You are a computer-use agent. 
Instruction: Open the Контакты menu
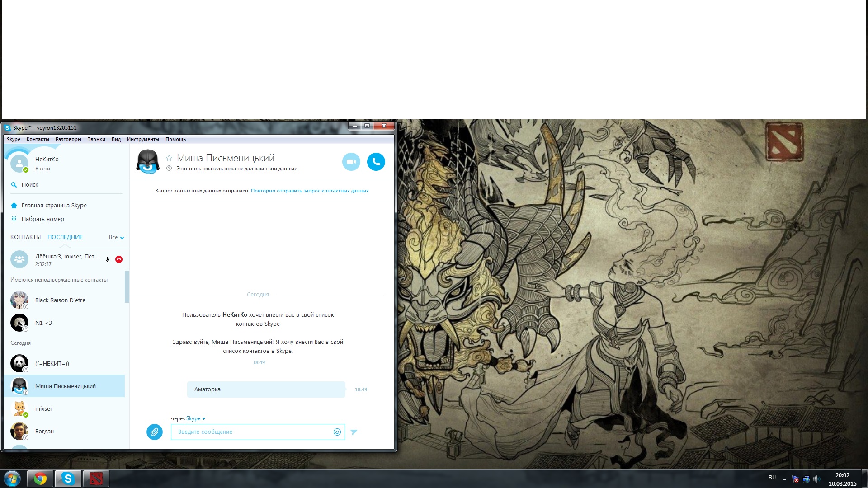coord(38,139)
